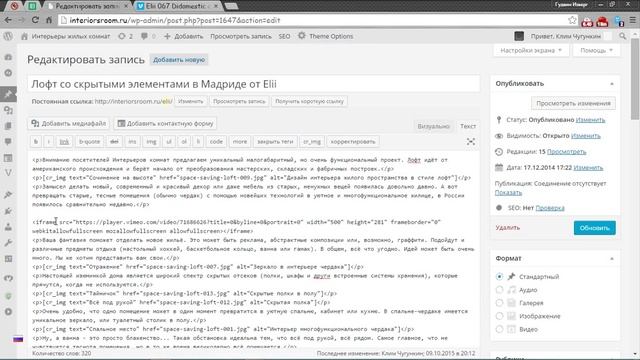Open the SEO admin bar menu
The height and width of the screenshot is (360, 640).
click(x=284, y=36)
